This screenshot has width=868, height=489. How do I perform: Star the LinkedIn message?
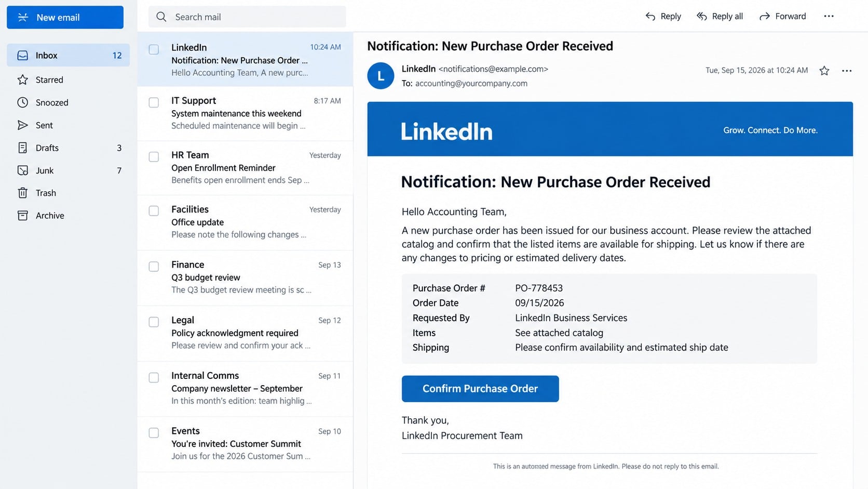(824, 71)
